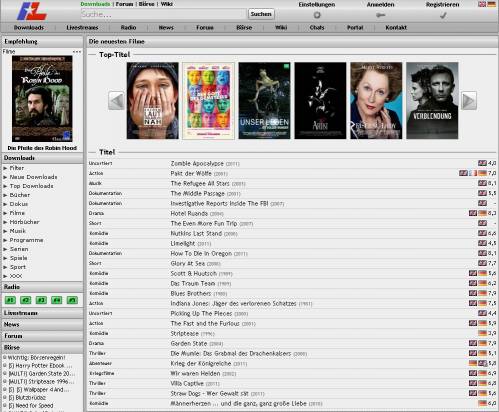Expand Hörbücher sidebar category
Screen dimensions: 499x412
(x=24, y=222)
